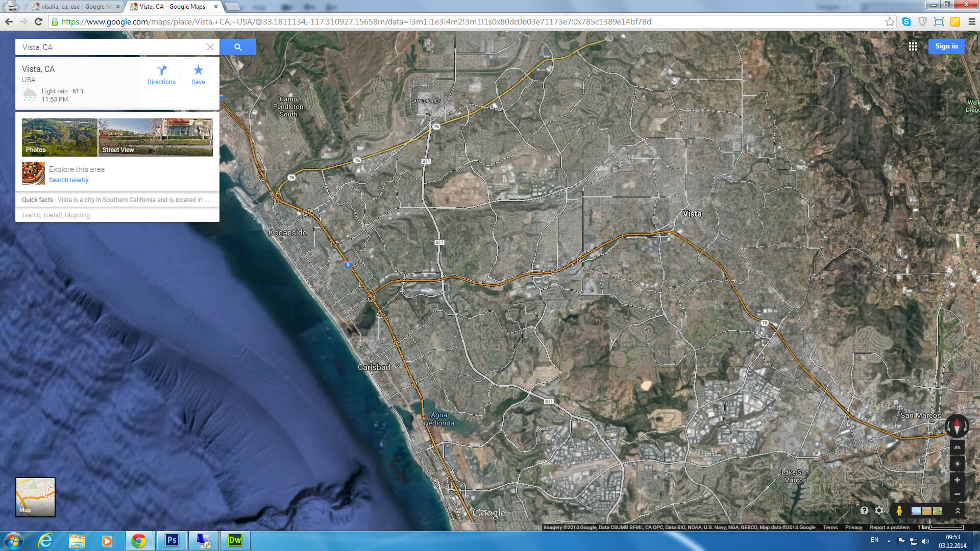Screen dimensions: 980x551
Task: Open Google apps grid
Action: coord(913,46)
